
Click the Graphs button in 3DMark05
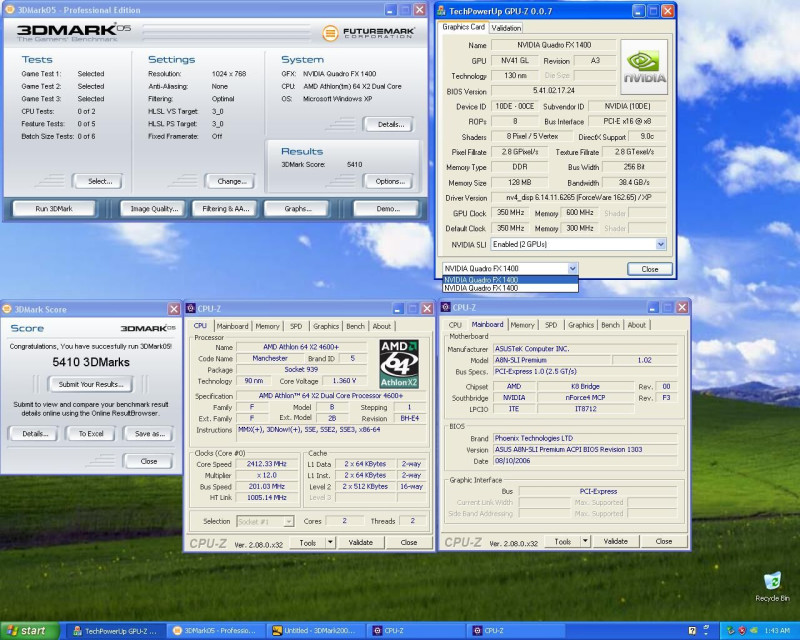click(x=298, y=209)
